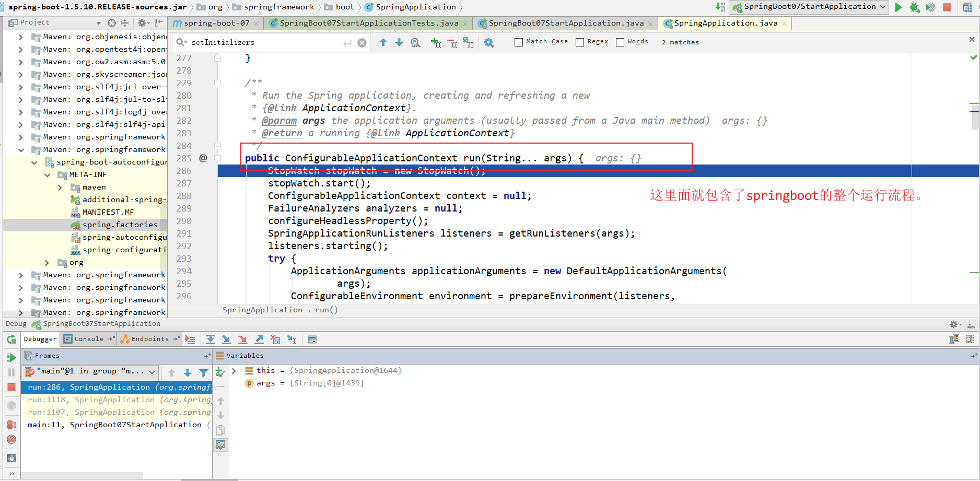Open search filter gear settings
The image size is (980, 481).
[489, 43]
